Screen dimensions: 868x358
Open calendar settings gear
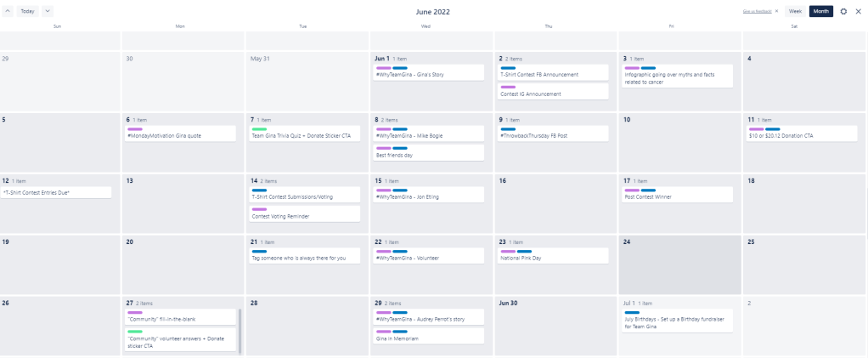tap(843, 11)
